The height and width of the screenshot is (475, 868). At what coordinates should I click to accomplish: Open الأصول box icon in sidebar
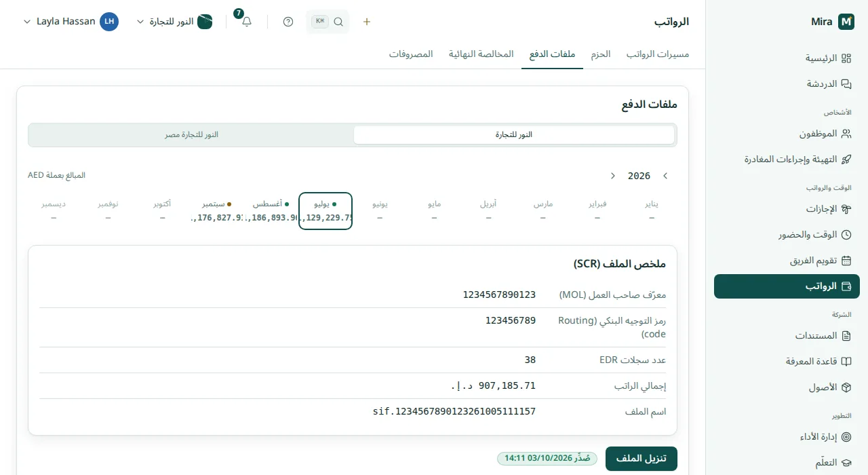(846, 387)
